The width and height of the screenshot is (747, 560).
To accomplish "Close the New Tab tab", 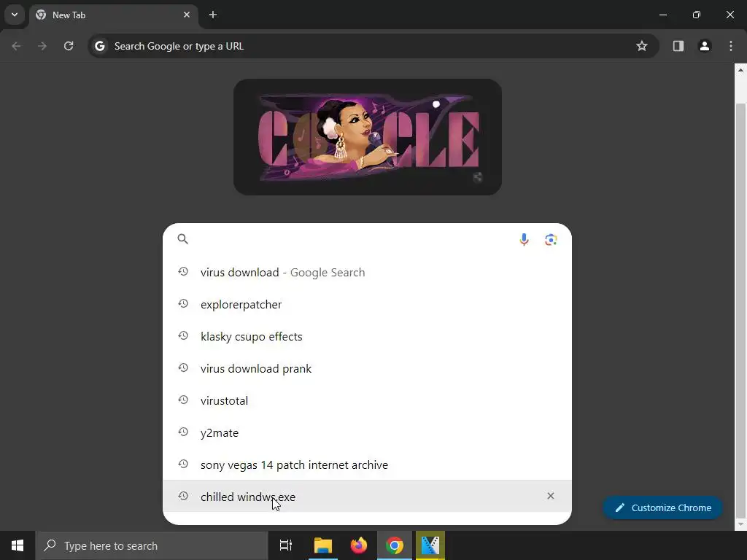I will pyautogui.click(x=187, y=15).
